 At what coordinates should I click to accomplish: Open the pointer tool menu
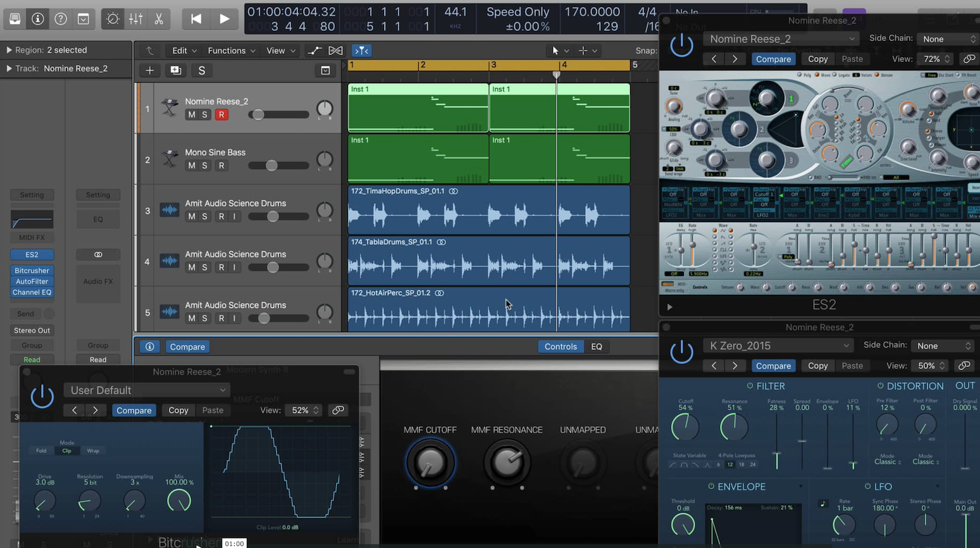click(559, 51)
